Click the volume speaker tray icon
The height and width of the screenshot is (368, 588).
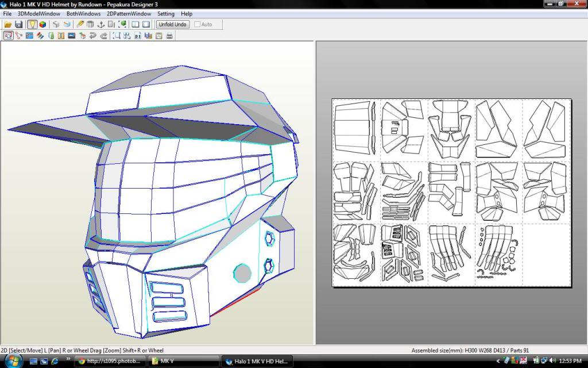(x=552, y=361)
